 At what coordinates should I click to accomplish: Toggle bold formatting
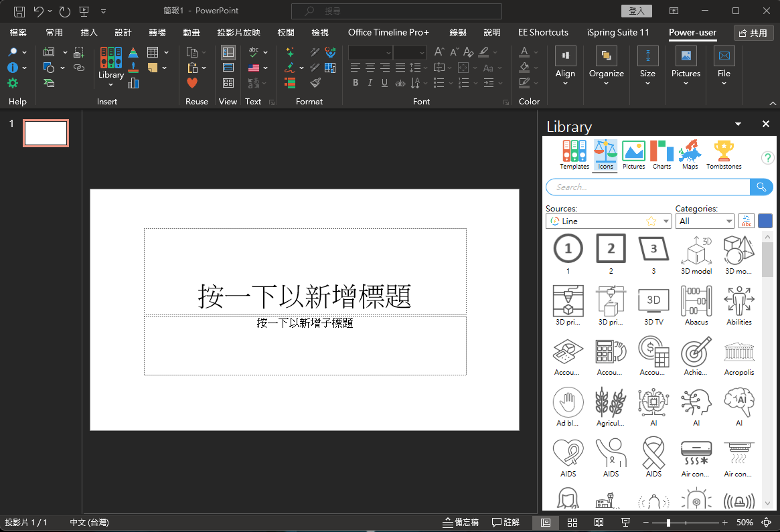point(355,82)
